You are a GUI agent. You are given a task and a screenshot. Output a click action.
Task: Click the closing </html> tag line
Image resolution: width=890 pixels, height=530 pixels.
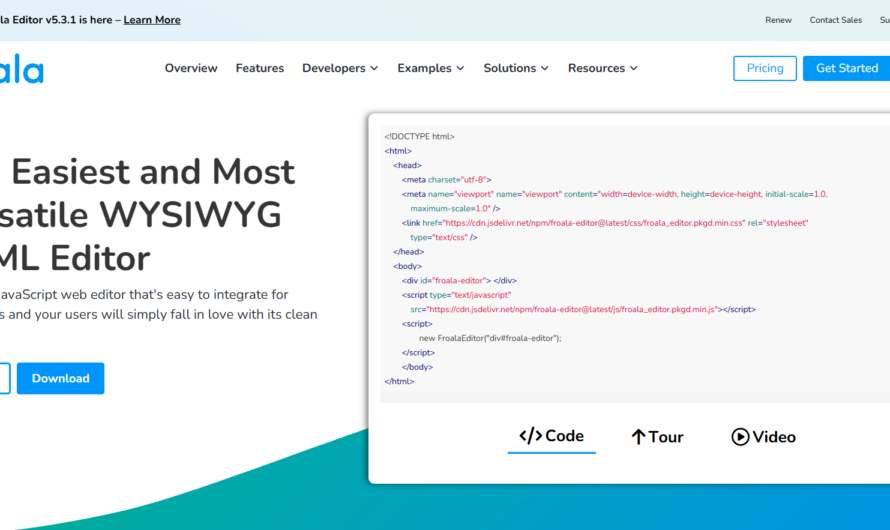(399, 381)
